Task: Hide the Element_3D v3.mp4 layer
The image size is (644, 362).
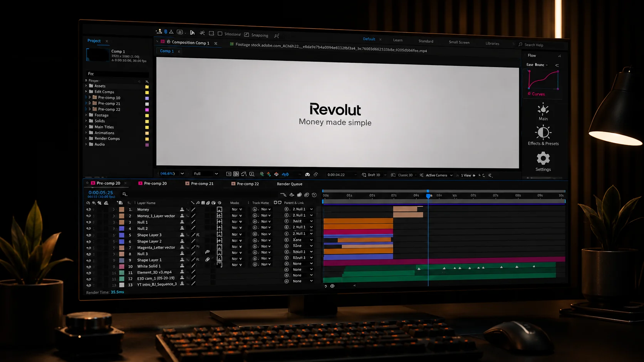Action: [89, 273]
